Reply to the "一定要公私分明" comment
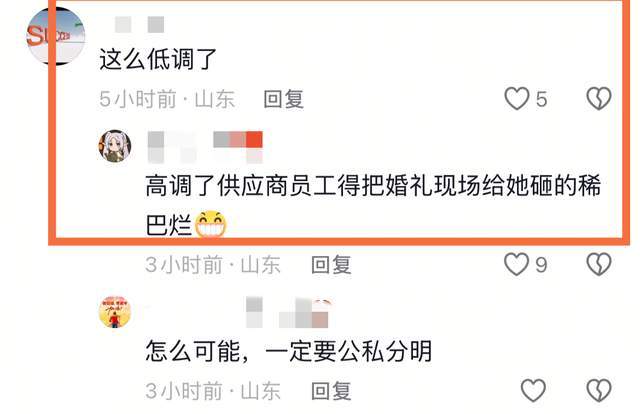The height and width of the screenshot is (414, 640). [x=331, y=391]
